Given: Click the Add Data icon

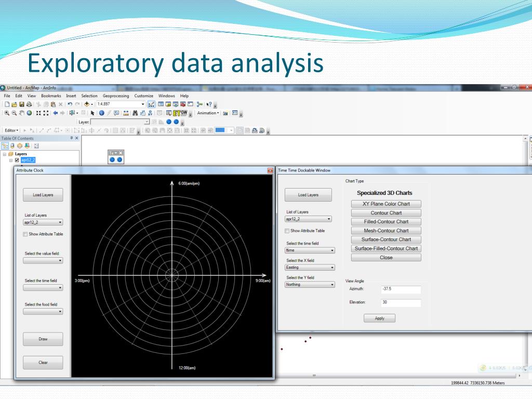Looking at the screenshot, I should coord(87,104).
